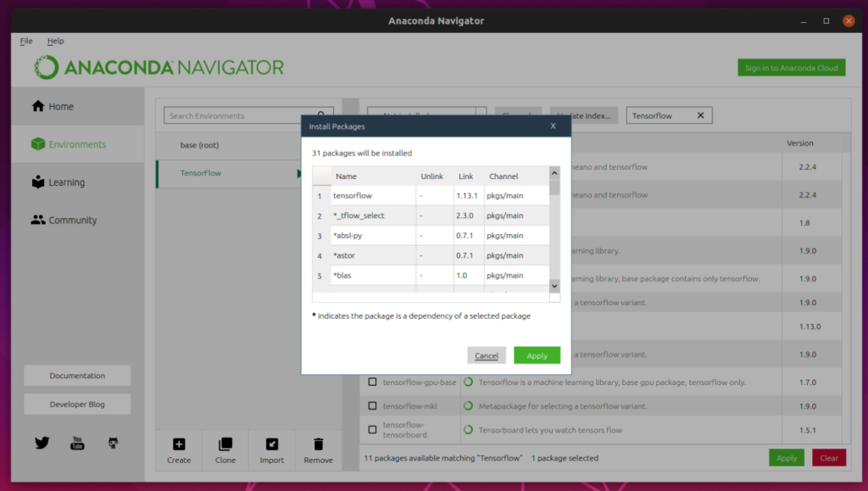Click the green Apply button in status bar
The height and width of the screenshot is (491, 868).
point(787,458)
